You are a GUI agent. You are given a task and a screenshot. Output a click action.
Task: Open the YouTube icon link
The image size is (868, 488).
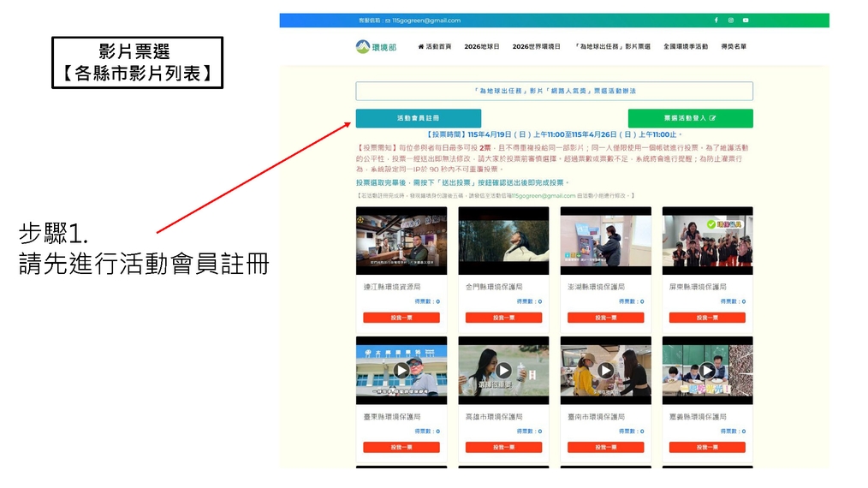pyautogui.click(x=746, y=21)
